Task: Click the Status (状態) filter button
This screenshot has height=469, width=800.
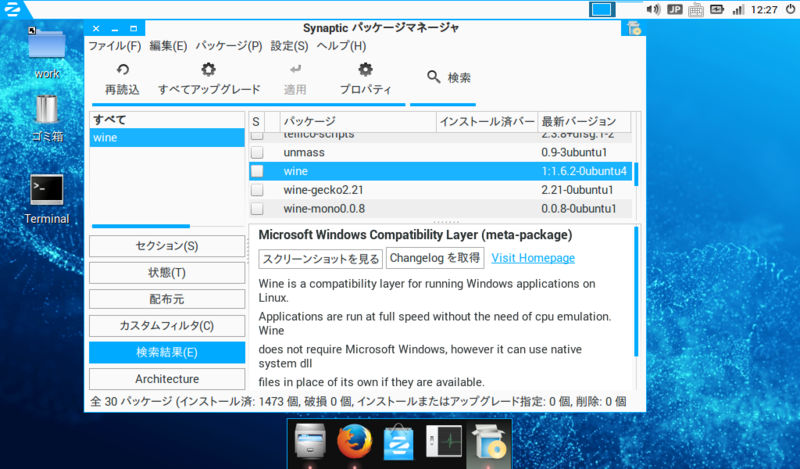Action: point(167,273)
